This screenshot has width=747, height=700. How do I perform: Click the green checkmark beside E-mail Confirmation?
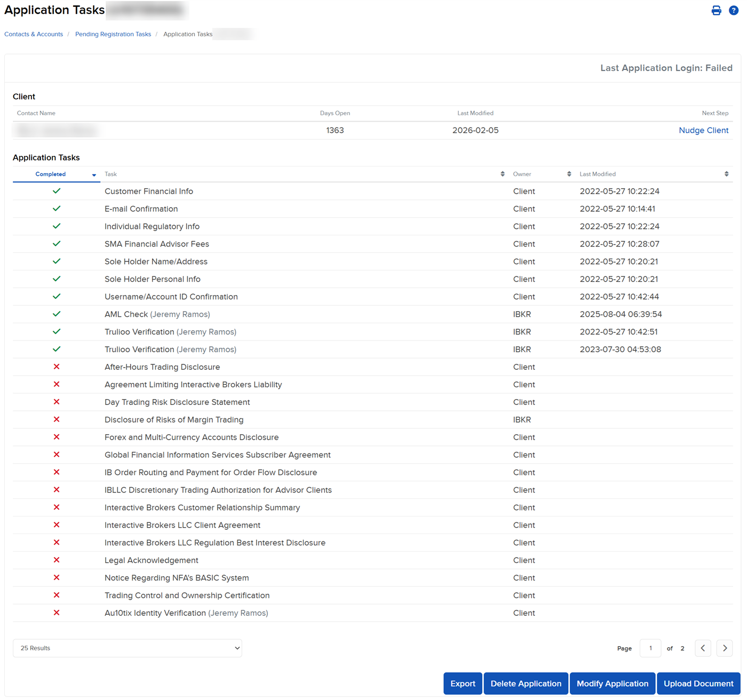click(56, 209)
